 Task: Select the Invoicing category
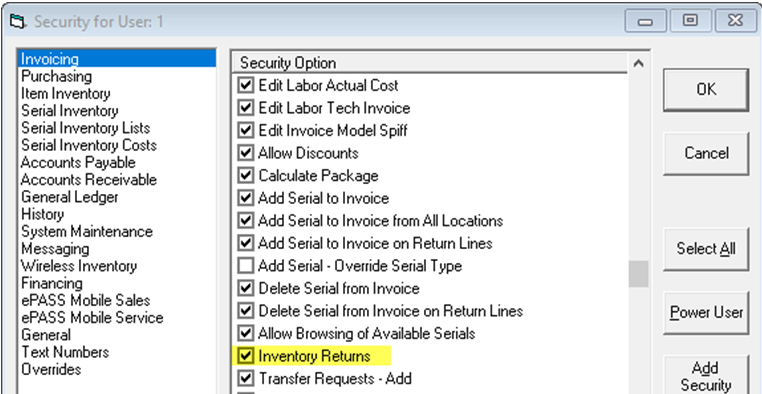117,59
